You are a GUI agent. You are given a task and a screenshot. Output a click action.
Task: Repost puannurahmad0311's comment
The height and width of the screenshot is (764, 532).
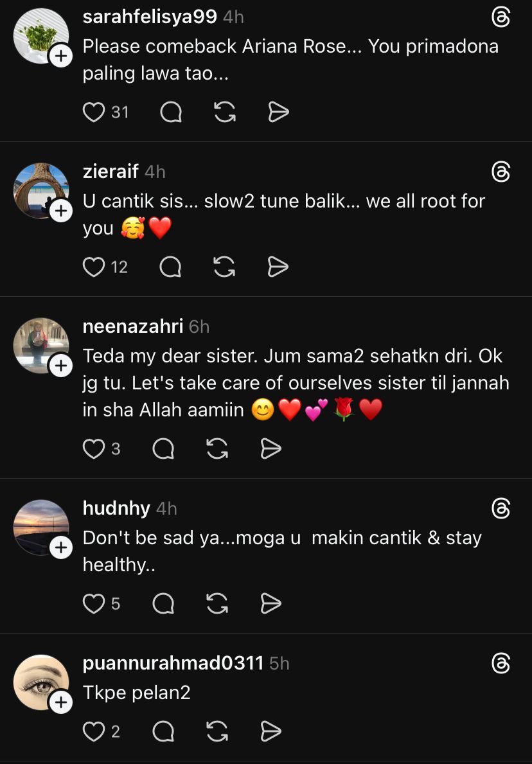(217, 731)
